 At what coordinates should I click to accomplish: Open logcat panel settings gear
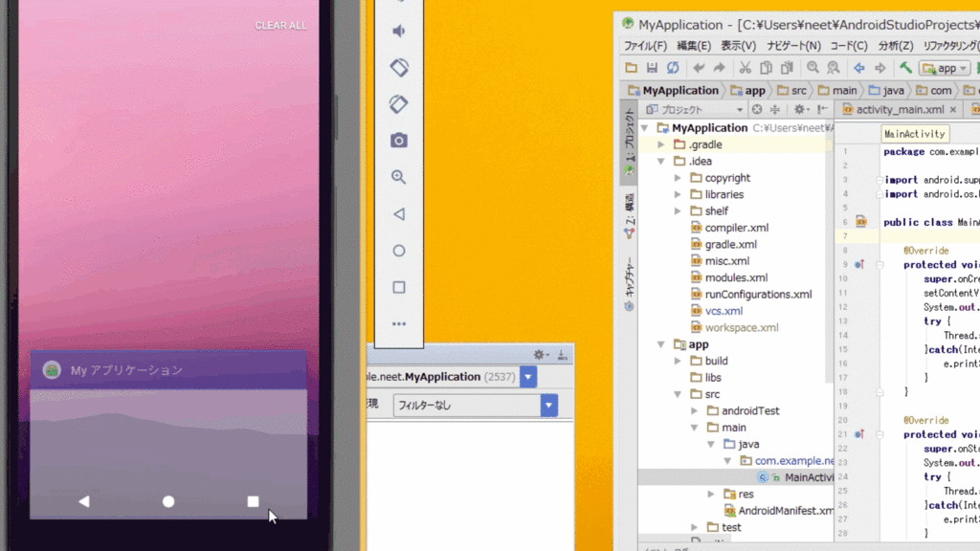pos(540,355)
